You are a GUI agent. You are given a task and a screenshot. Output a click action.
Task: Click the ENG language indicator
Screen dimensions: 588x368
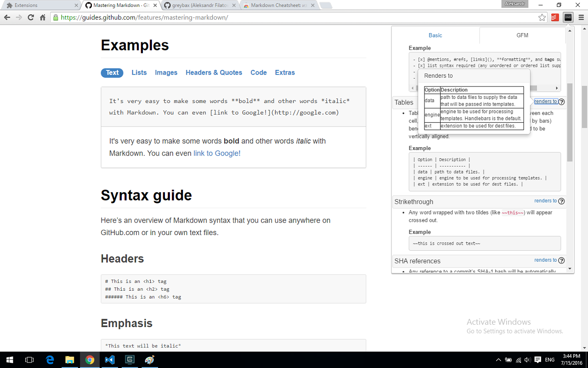click(x=549, y=360)
